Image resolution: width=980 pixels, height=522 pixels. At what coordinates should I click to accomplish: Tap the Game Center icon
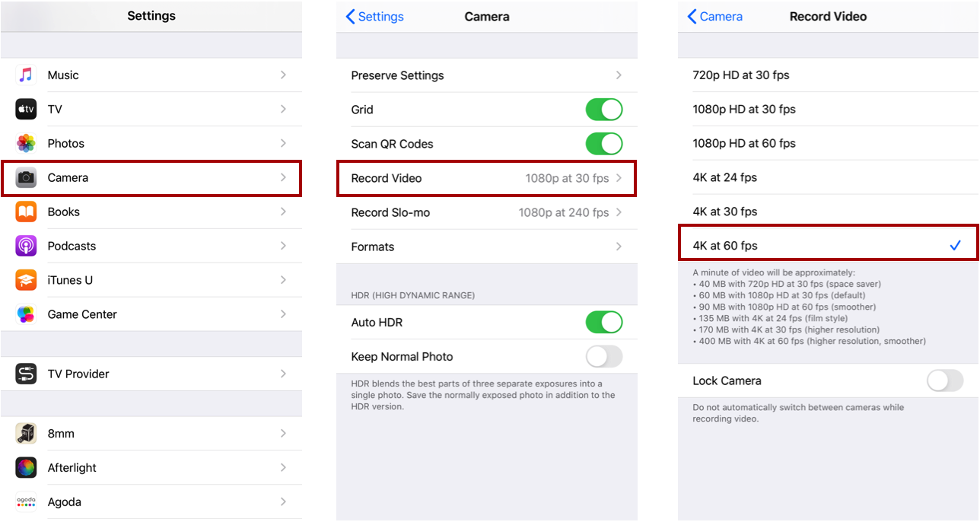[x=26, y=314]
